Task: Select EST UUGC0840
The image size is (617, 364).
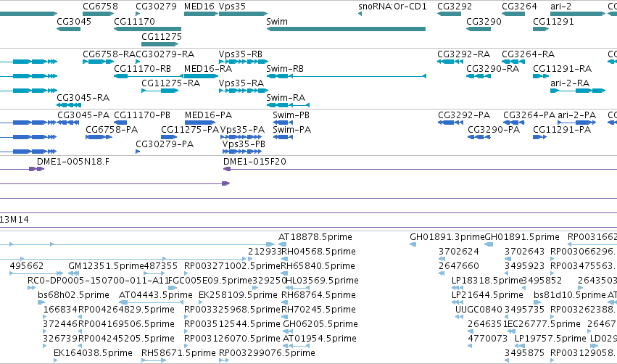Action: tap(459, 317)
